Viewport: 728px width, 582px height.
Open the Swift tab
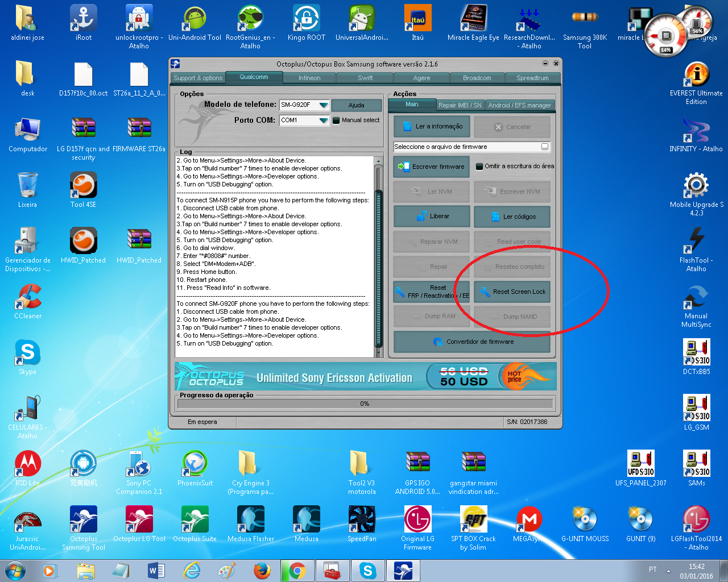point(365,78)
